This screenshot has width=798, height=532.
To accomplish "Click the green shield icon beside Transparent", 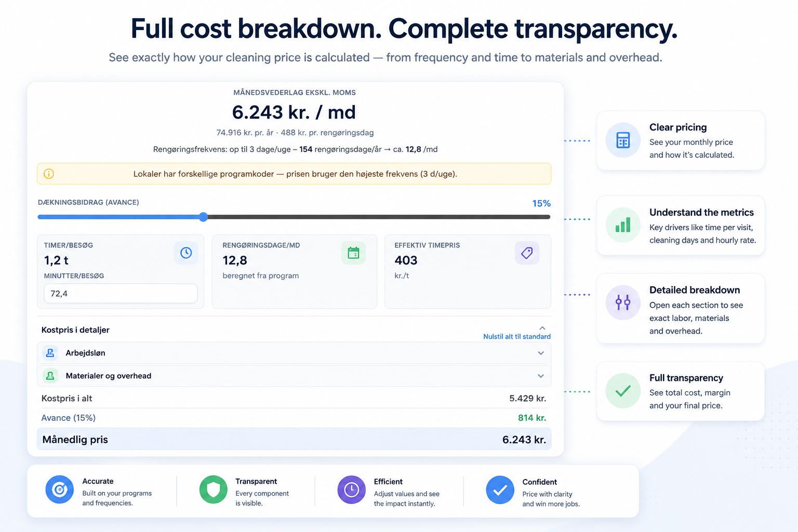I will (x=214, y=489).
